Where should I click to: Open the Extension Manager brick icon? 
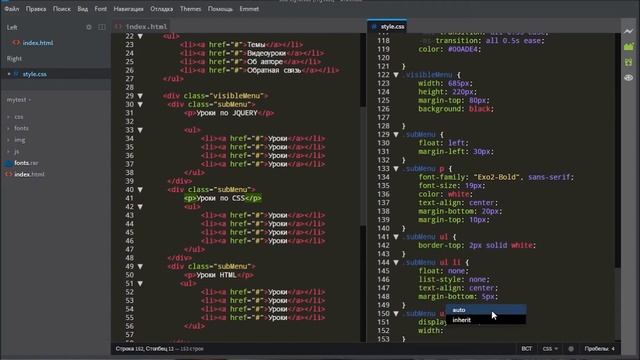click(x=629, y=47)
